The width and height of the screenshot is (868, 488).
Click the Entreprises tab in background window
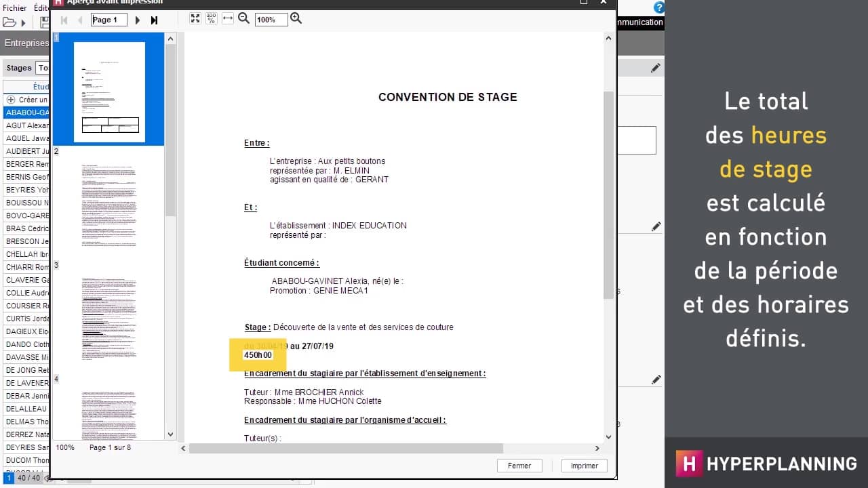26,43
